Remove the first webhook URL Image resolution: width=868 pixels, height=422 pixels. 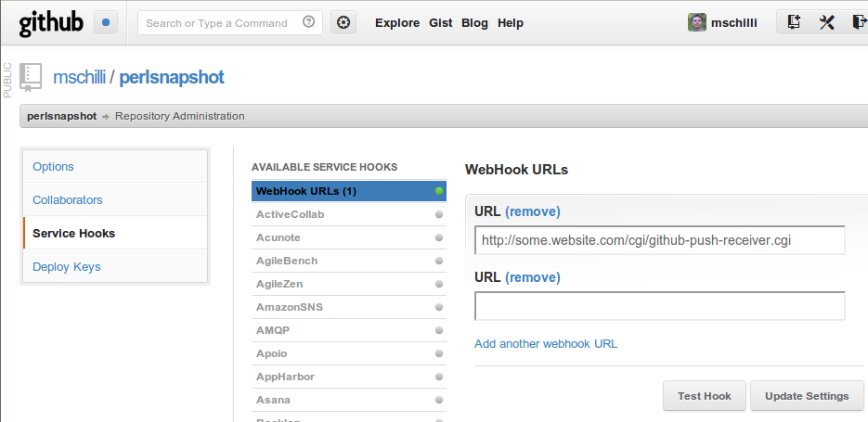point(533,211)
